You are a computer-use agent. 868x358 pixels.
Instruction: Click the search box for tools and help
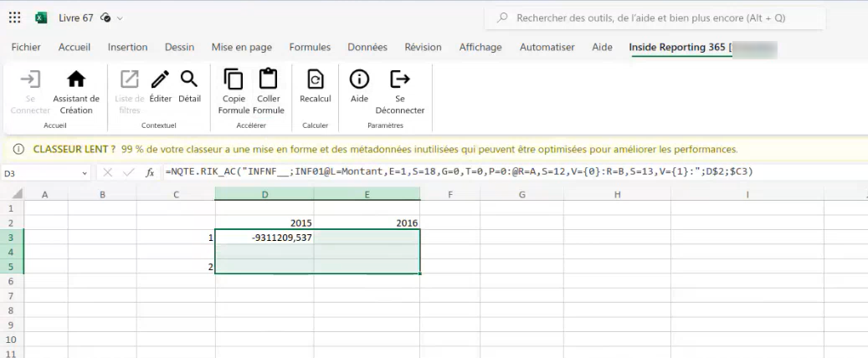coord(655,18)
